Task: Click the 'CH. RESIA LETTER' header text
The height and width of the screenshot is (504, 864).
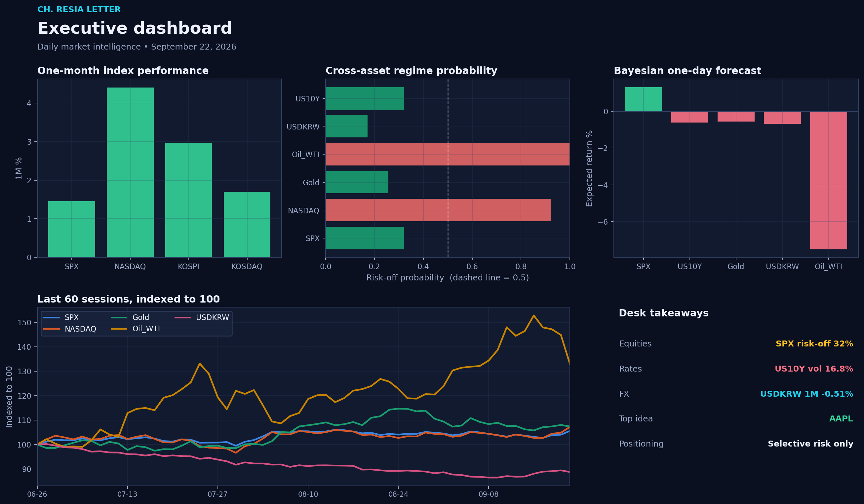Action: point(79,10)
